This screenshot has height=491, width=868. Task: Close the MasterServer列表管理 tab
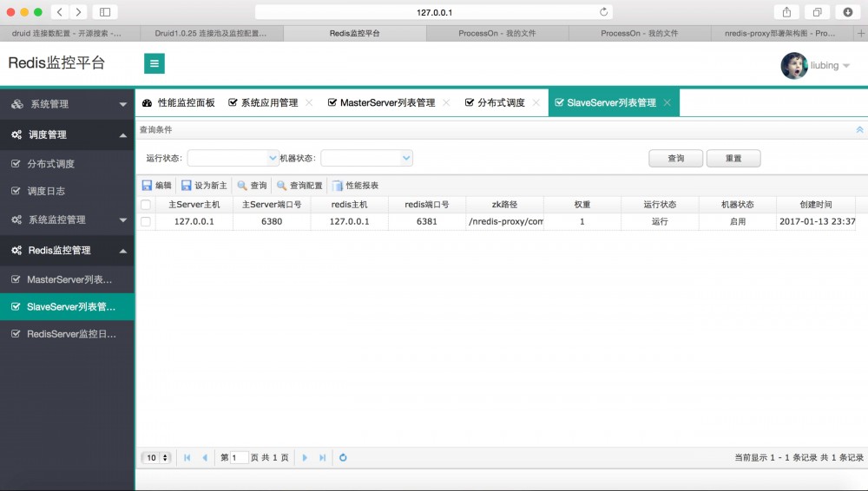[x=446, y=102]
